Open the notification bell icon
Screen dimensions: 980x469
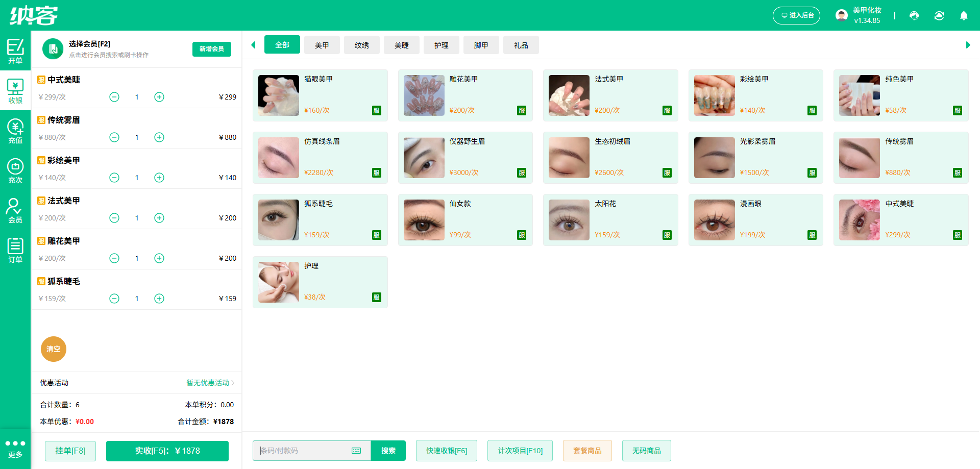[x=964, y=15]
